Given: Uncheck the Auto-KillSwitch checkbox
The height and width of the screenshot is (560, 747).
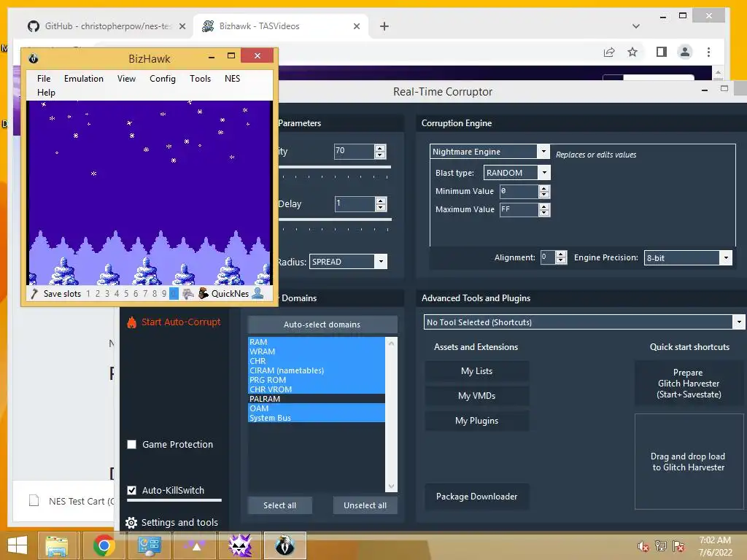Looking at the screenshot, I should 132,490.
